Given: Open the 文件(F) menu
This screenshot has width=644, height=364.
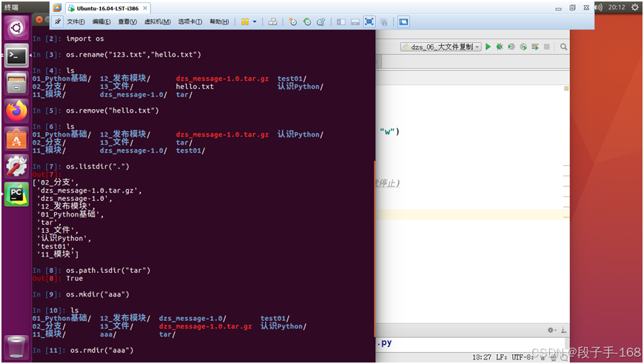Looking at the screenshot, I should tap(76, 21).
